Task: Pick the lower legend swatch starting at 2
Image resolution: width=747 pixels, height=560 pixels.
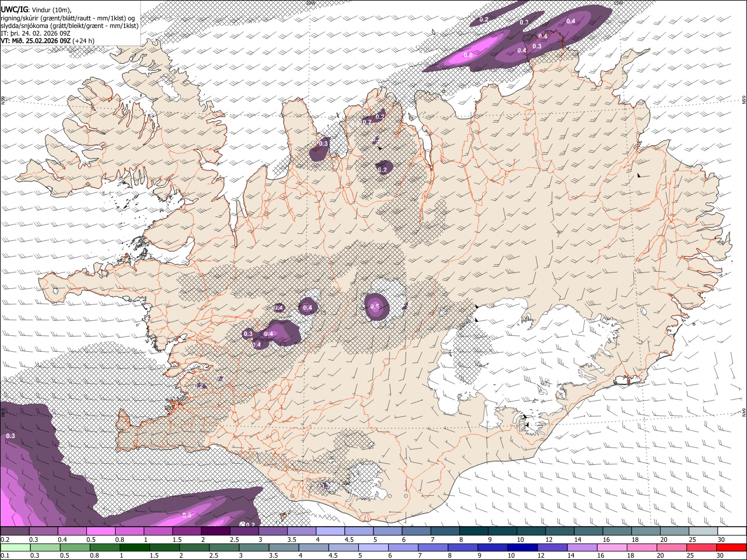Action: click(x=194, y=547)
